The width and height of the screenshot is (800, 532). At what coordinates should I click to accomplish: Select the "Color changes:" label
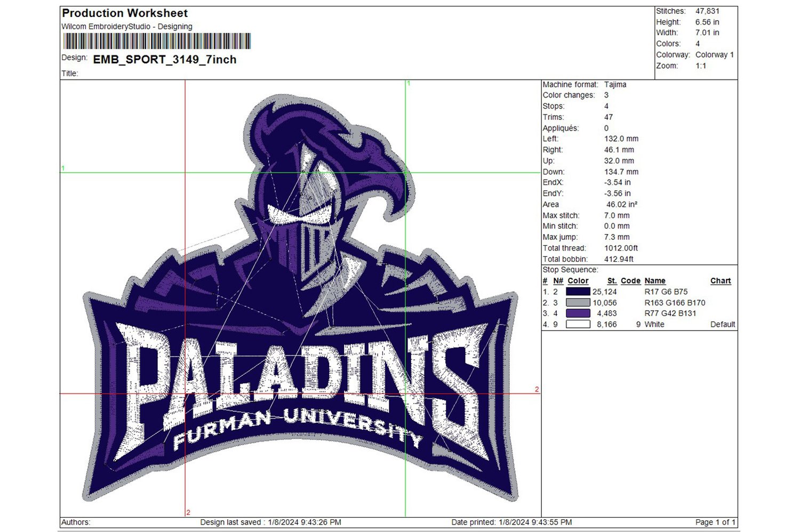coord(569,95)
